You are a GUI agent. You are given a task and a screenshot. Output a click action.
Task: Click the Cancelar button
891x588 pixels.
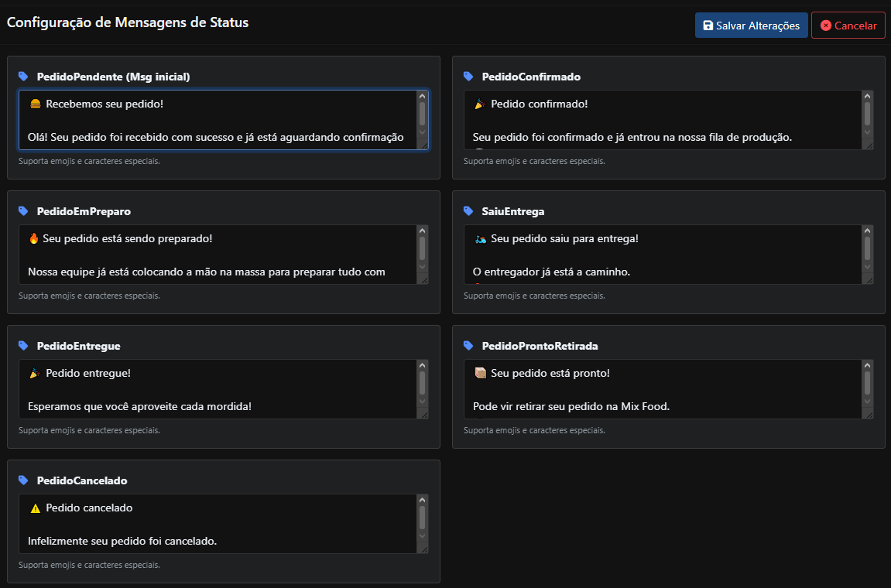848,26
